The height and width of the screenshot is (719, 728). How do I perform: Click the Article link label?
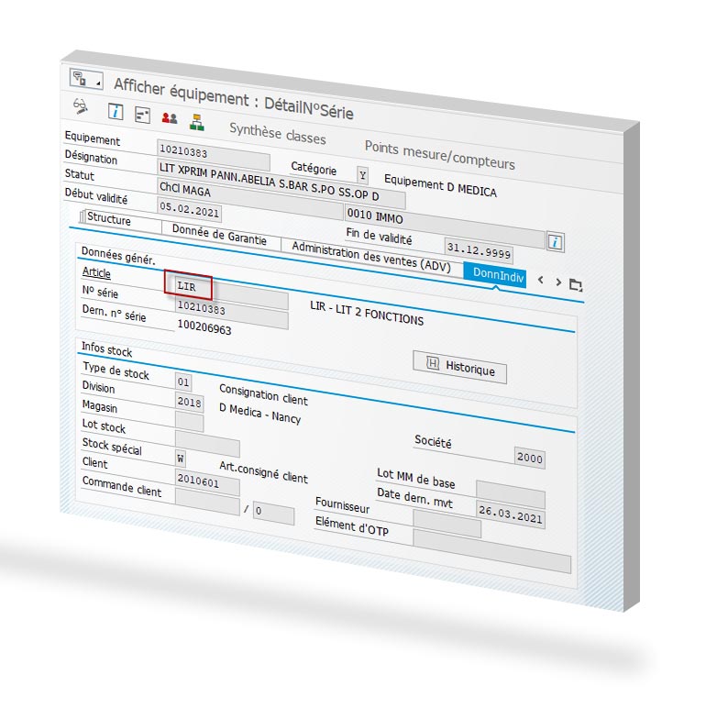pos(96,272)
